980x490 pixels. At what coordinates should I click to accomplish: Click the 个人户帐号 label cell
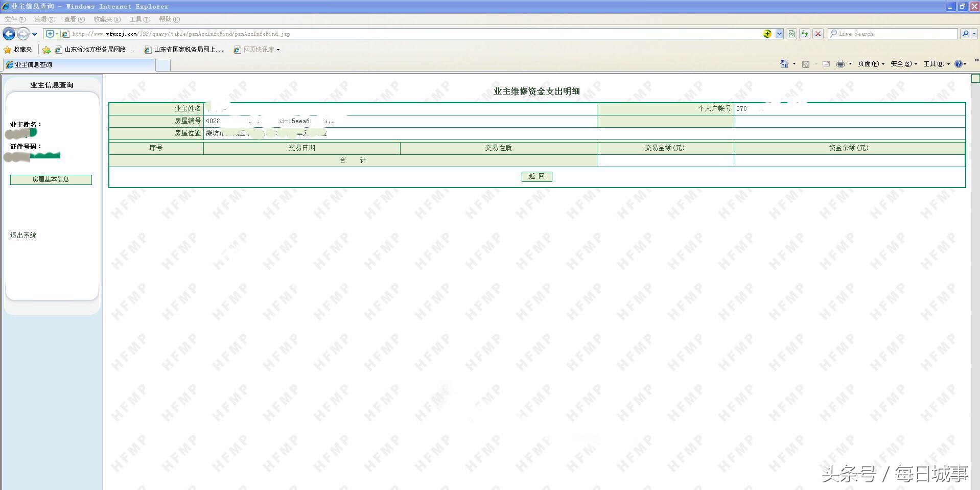click(665, 109)
